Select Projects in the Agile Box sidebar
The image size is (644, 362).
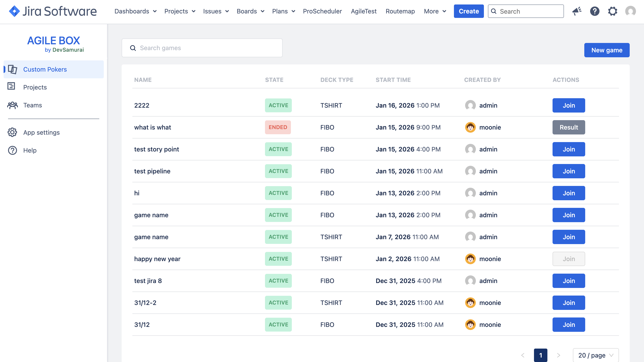coord(35,87)
